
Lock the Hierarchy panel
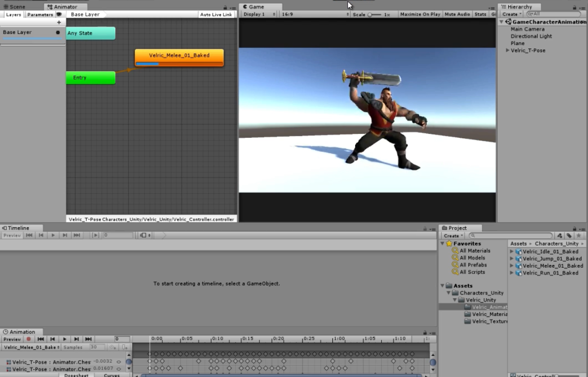pyautogui.click(x=575, y=8)
